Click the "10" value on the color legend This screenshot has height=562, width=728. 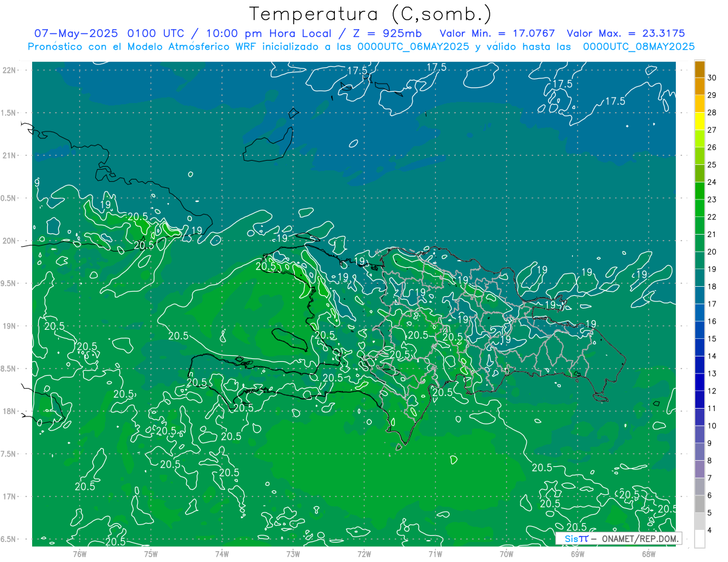click(712, 426)
